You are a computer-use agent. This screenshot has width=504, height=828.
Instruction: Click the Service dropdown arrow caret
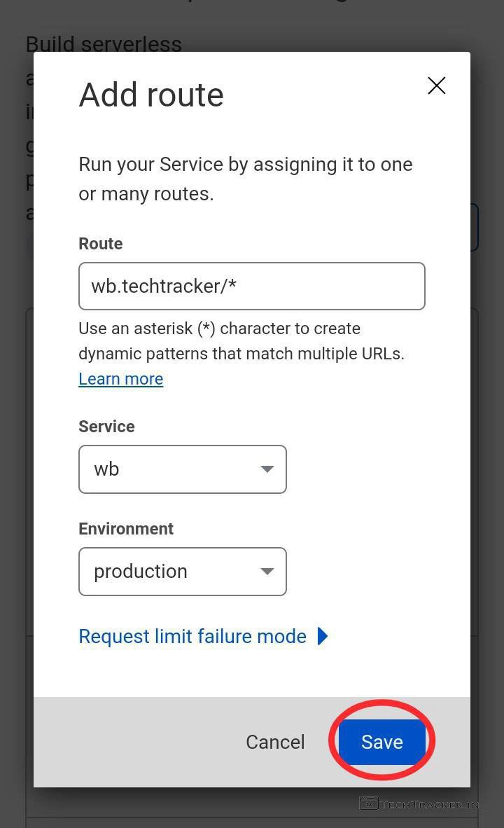(x=267, y=469)
